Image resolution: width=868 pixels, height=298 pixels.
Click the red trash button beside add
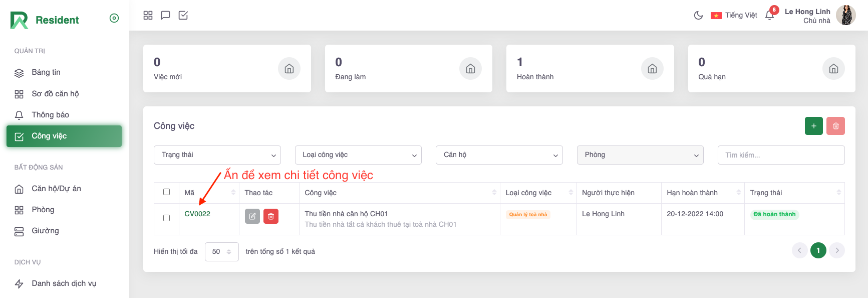835,126
